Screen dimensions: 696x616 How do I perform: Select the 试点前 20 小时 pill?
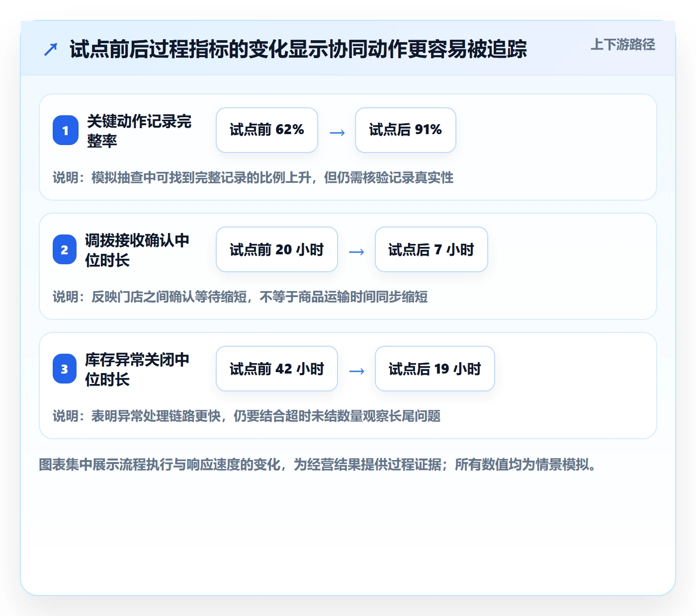[277, 249]
